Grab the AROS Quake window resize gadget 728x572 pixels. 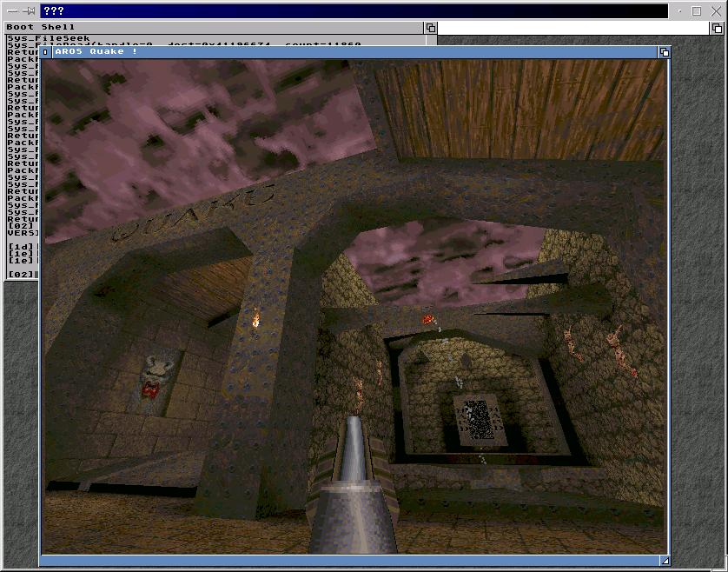[x=665, y=561]
